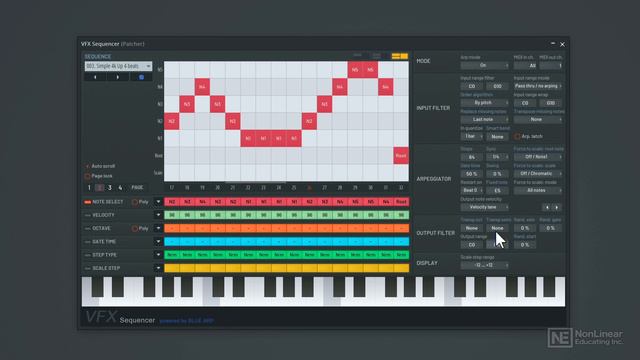Image resolution: width=640 pixels, height=360 pixels.
Task: Click the N4 note cell at step 19
Action: 202,87
